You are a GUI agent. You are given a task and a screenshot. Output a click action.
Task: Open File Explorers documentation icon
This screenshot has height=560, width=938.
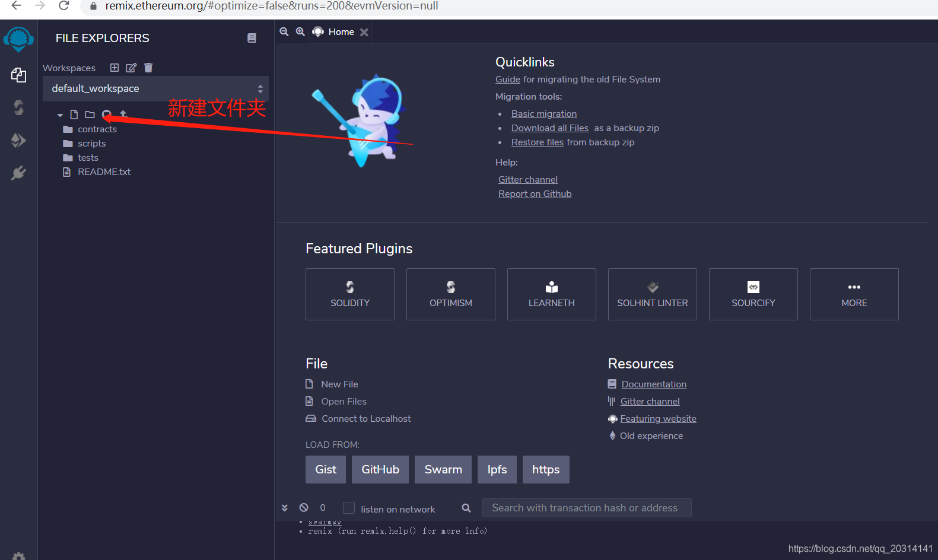point(252,38)
